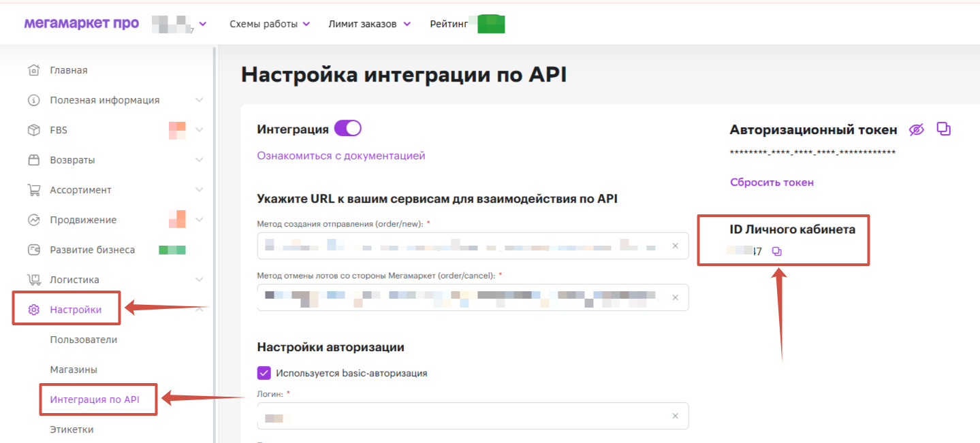This screenshot has width=980, height=443.
Task: Click the Полезная информация info icon
Action: click(x=33, y=100)
